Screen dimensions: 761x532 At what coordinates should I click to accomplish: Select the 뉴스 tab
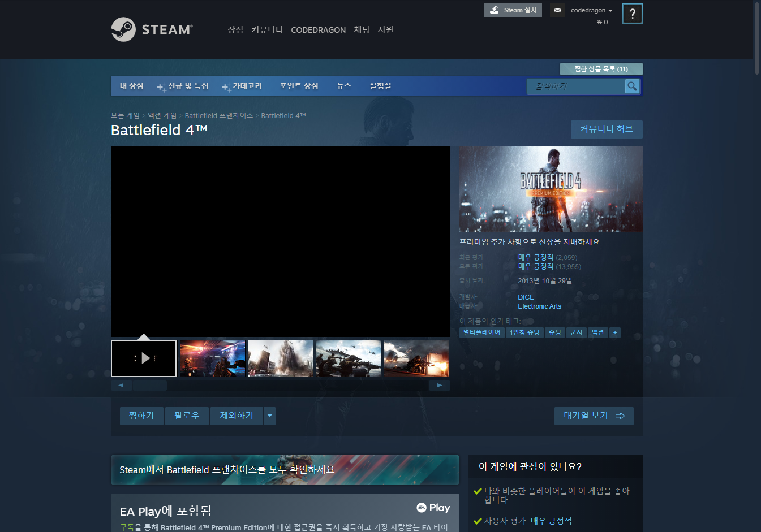pyautogui.click(x=344, y=86)
